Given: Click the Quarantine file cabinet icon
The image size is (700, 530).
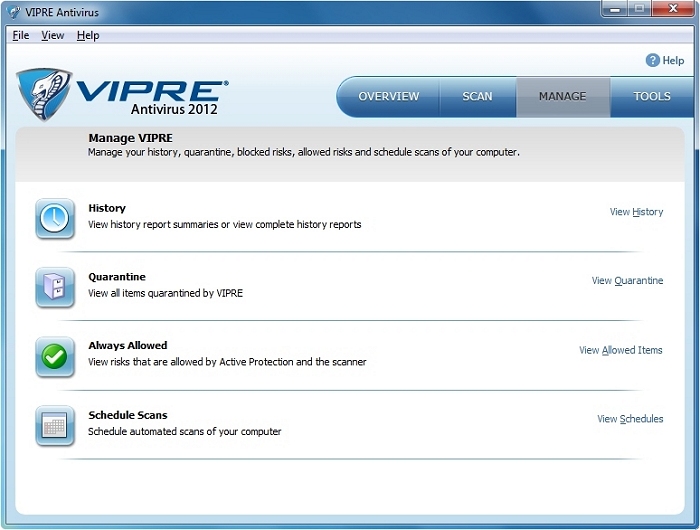Looking at the screenshot, I should [x=55, y=288].
